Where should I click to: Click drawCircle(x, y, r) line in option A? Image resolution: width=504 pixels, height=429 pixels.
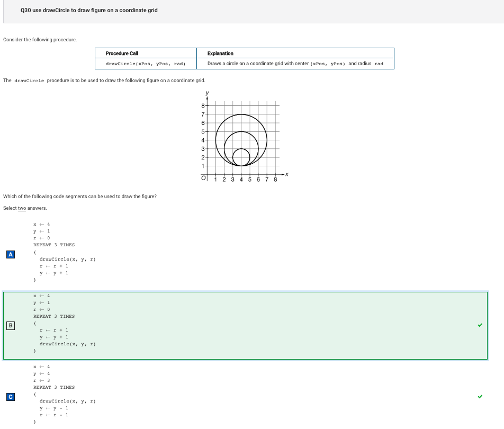coord(68,259)
